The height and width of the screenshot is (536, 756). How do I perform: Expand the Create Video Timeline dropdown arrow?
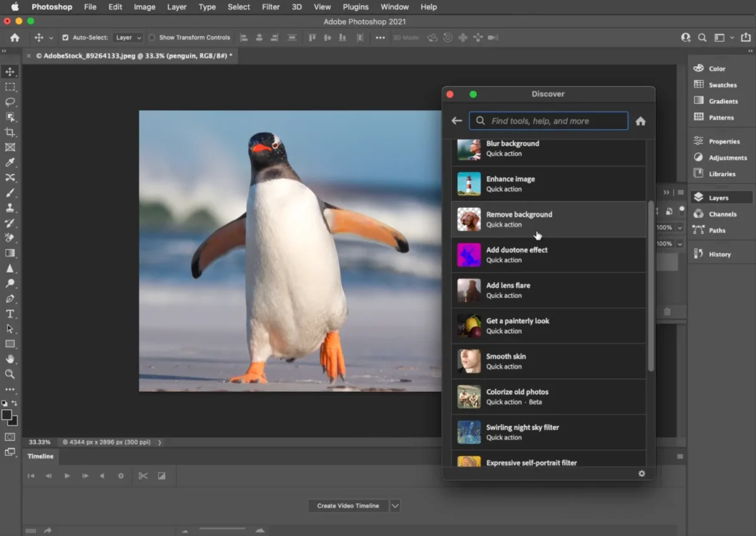pos(395,506)
